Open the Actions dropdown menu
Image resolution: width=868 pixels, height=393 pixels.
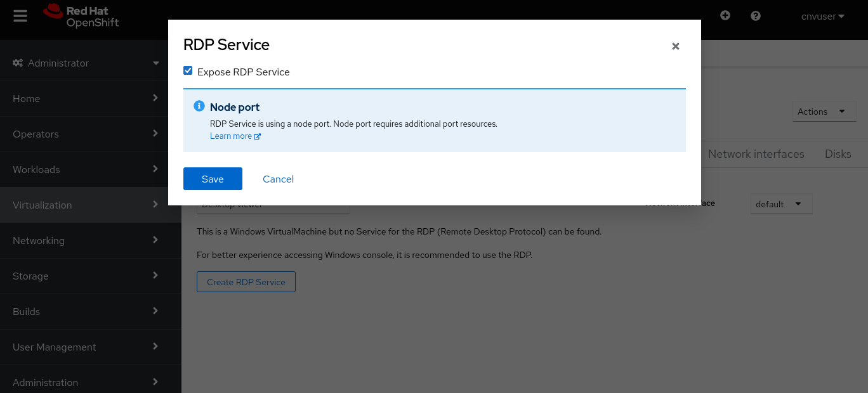pyautogui.click(x=824, y=112)
